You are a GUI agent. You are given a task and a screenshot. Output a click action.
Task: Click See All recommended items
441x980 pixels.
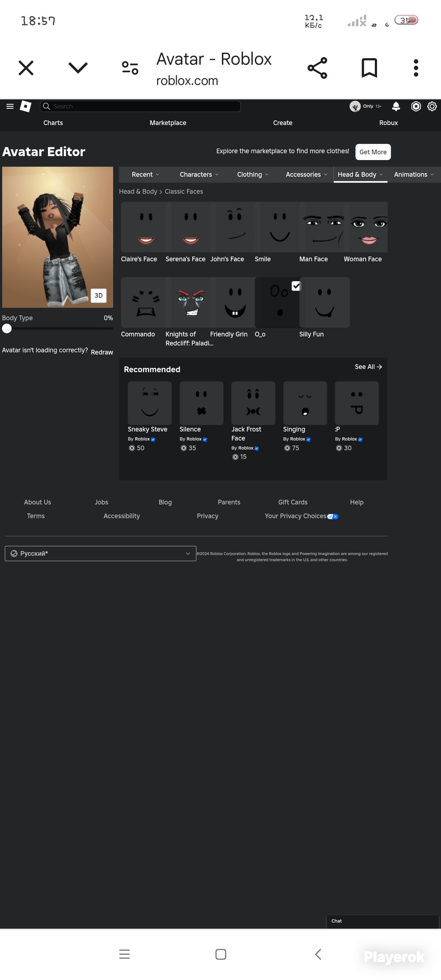tap(368, 367)
